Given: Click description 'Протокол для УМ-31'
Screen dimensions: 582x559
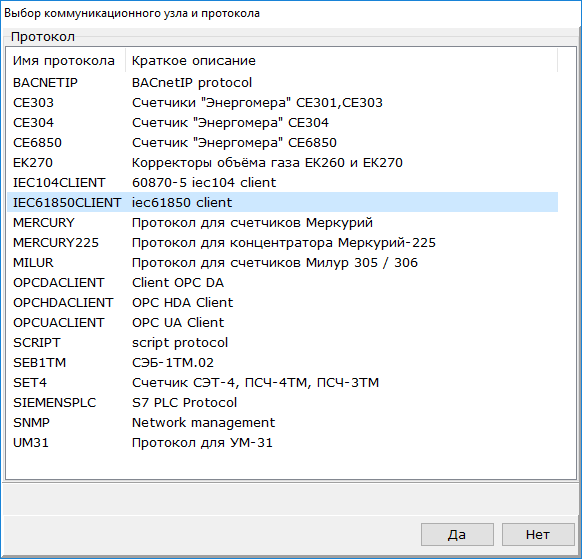Looking at the screenshot, I should pyautogui.click(x=202, y=443).
